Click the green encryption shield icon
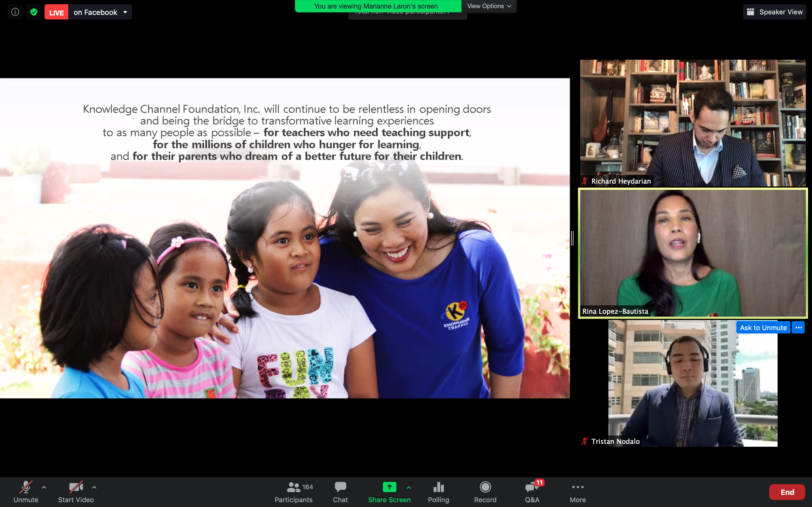This screenshot has height=507, width=812. [x=34, y=12]
